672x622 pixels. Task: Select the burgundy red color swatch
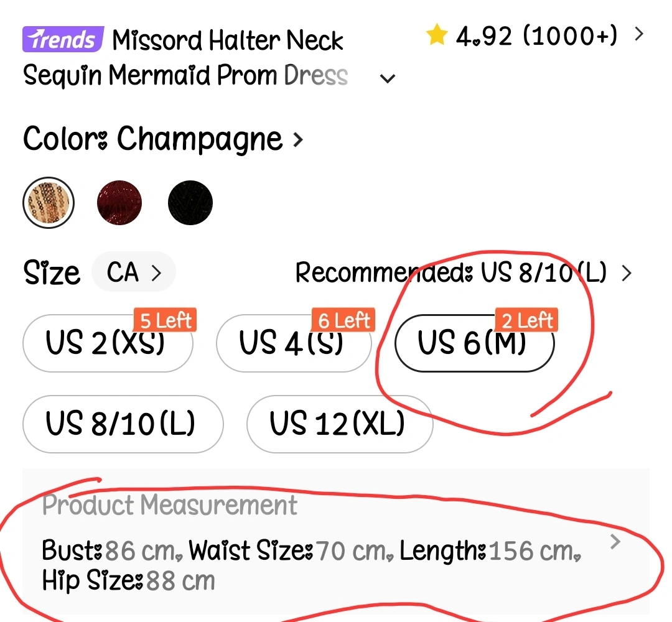(x=119, y=203)
